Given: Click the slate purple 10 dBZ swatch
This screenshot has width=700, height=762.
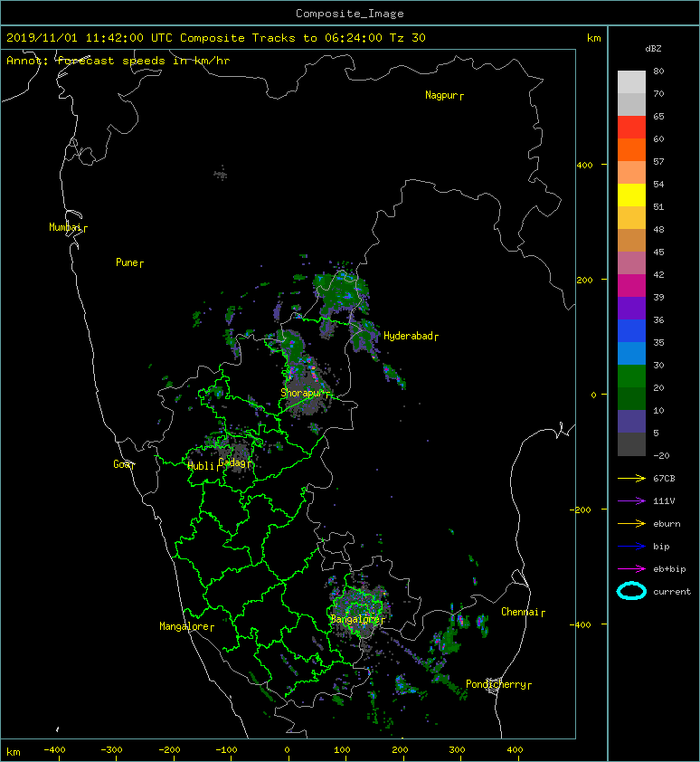Looking at the screenshot, I should coord(631,421).
